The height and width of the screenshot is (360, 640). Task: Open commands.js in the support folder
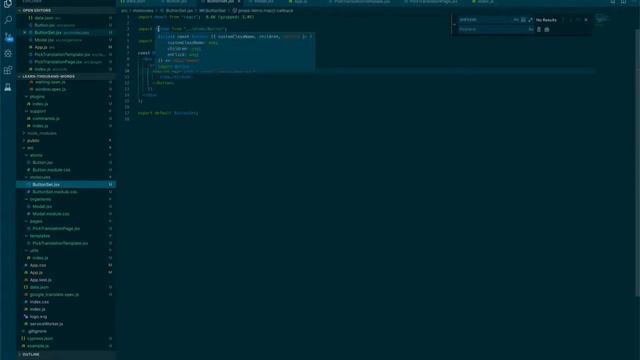pyautogui.click(x=65, y=118)
